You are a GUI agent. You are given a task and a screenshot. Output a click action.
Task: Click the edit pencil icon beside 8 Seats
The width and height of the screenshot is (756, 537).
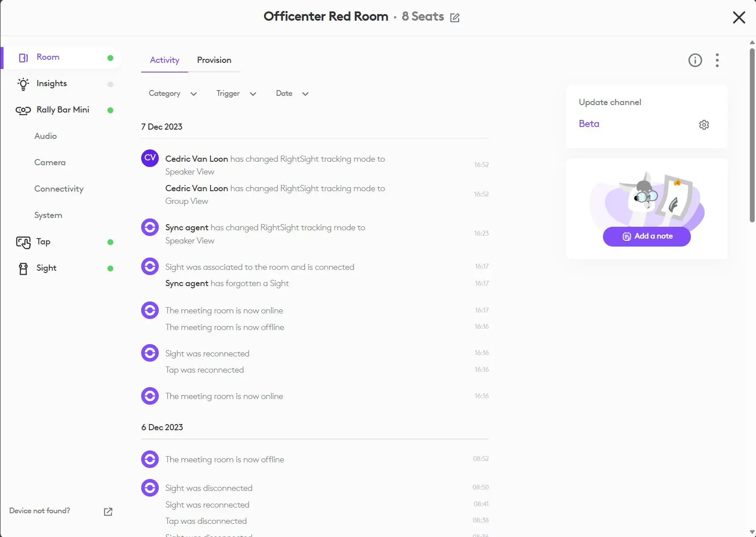[x=455, y=18]
